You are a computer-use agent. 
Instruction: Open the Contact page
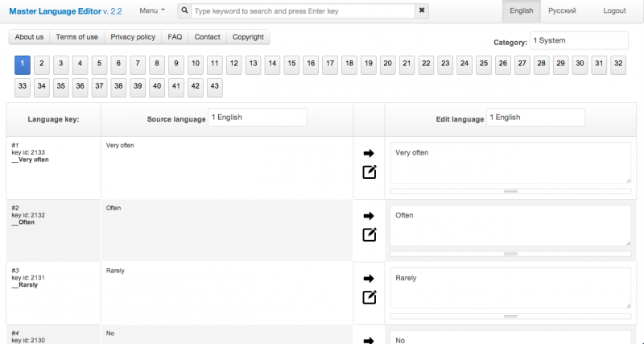[x=208, y=37]
